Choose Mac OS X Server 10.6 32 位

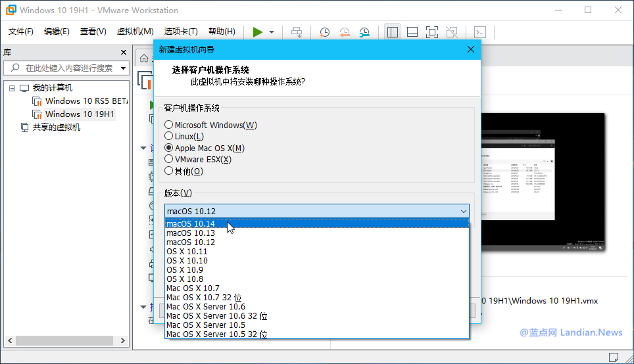[317, 316]
